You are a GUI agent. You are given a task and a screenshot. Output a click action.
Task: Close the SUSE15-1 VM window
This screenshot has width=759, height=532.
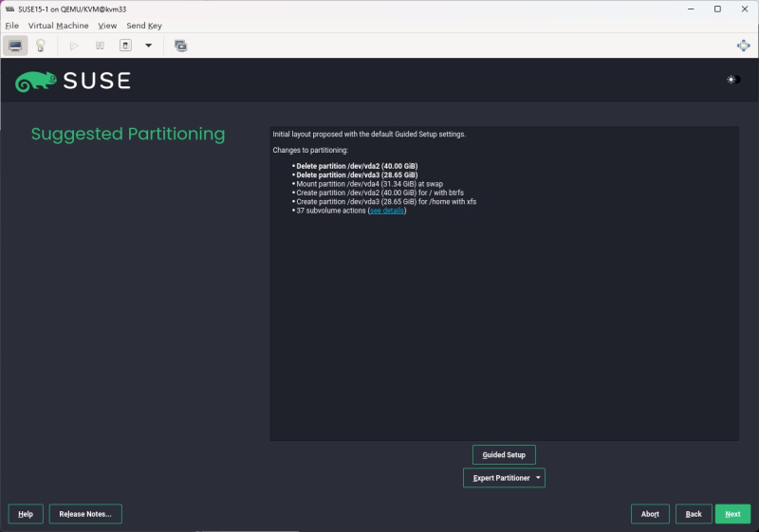745,9
